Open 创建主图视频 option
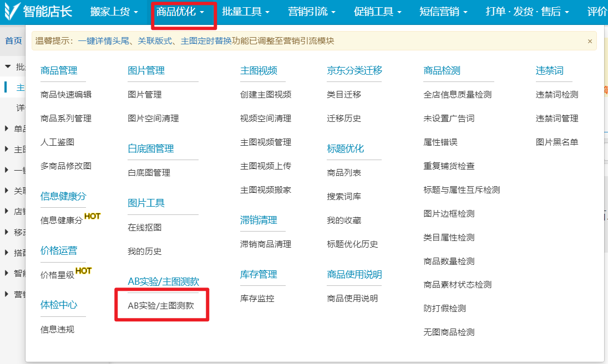 pos(266,95)
